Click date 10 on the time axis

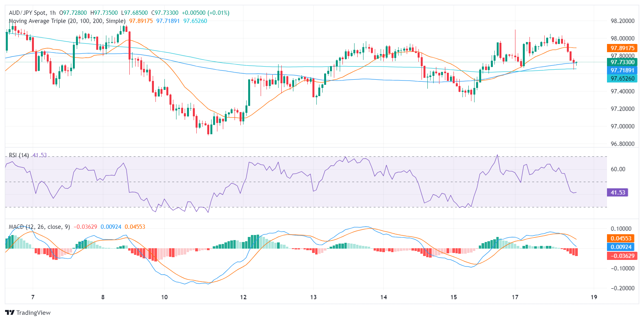coord(164,297)
